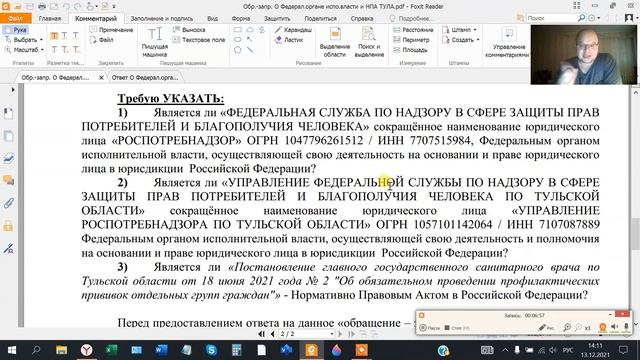
Task: Go to the previous page
Action: pyautogui.click(x=272, y=334)
